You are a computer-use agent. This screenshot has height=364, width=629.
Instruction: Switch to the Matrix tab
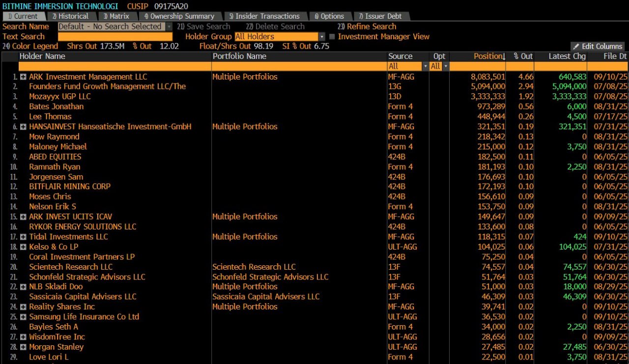point(116,16)
